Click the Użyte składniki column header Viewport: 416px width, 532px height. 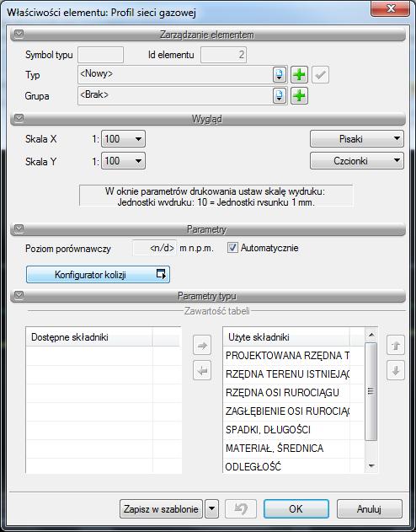click(x=286, y=337)
